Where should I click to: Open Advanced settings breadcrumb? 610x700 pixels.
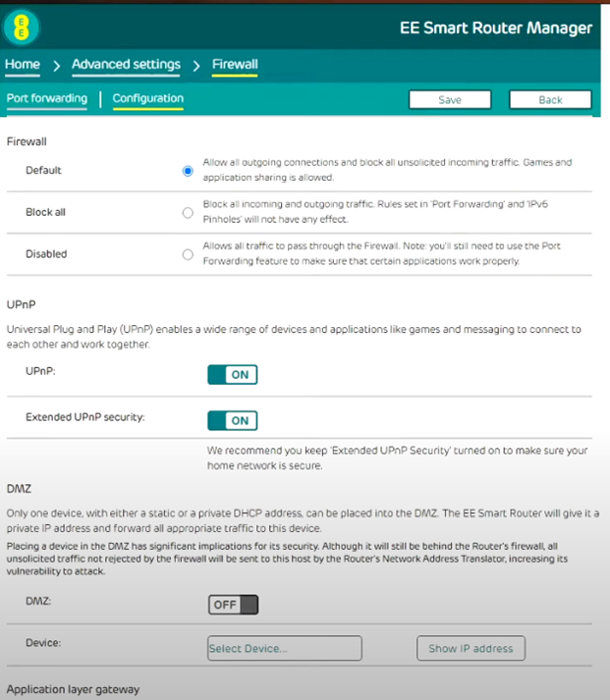(126, 64)
